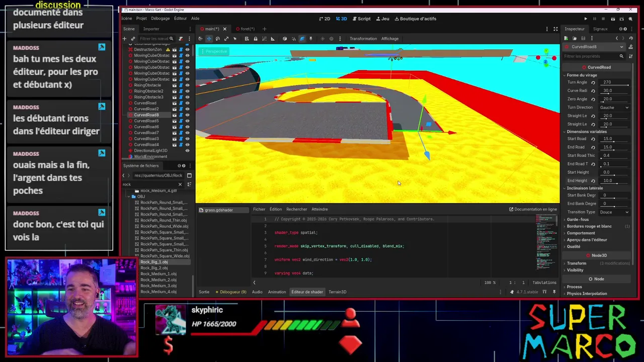The width and height of the screenshot is (644, 362).
Task: Open the Débogage menu
Action: [160, 19]
